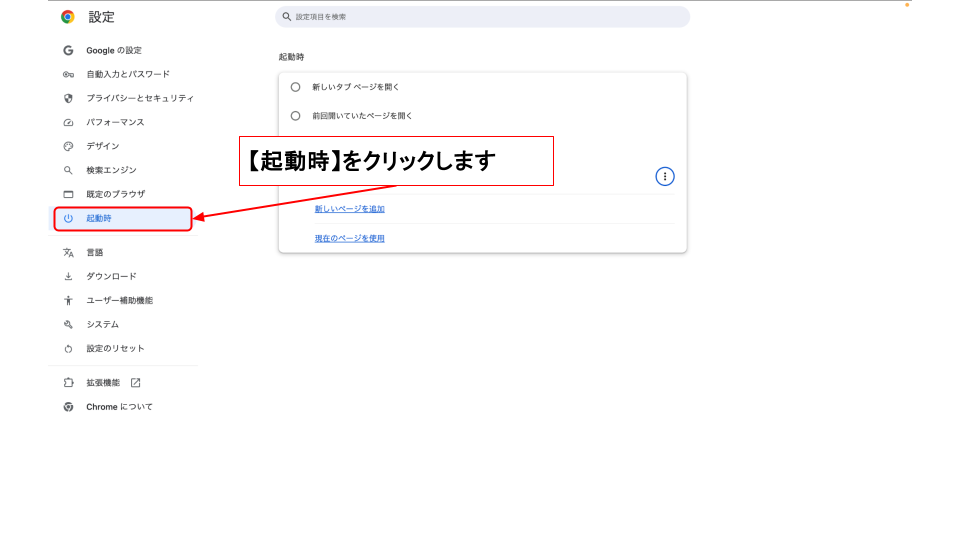Click the 現在のページを使用 link
Screen dimensions: 960x540
349,238
